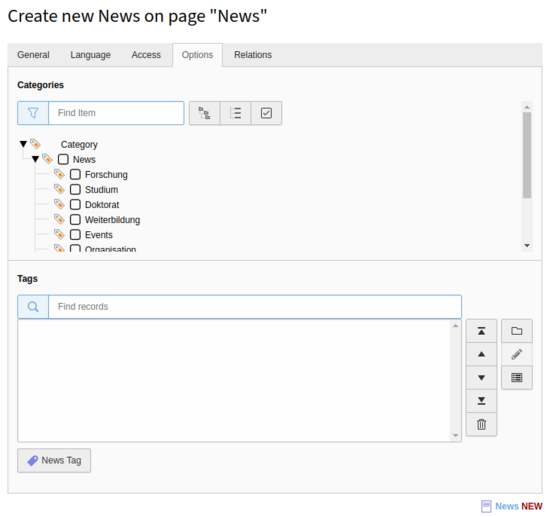Switch to the General tab
Screen dimensions: 550x517
[33, 55]
